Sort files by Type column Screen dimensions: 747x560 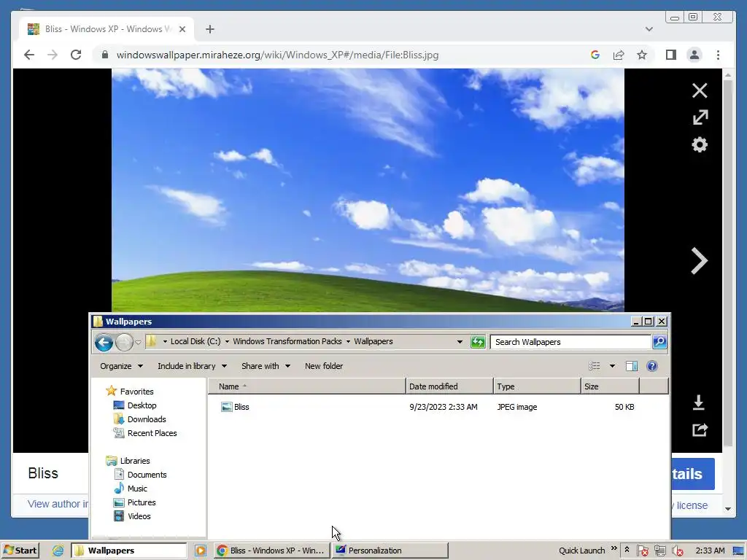[x=537, y=386]
